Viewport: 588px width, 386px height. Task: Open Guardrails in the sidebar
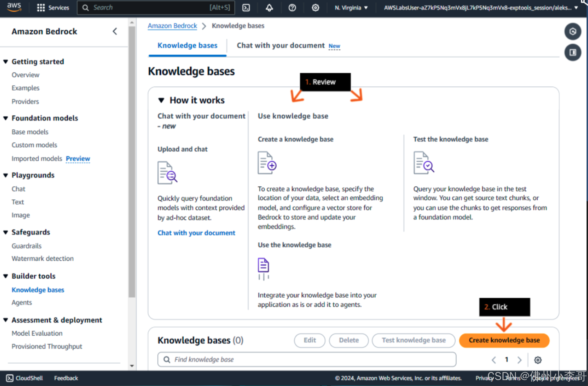(26, 246)
